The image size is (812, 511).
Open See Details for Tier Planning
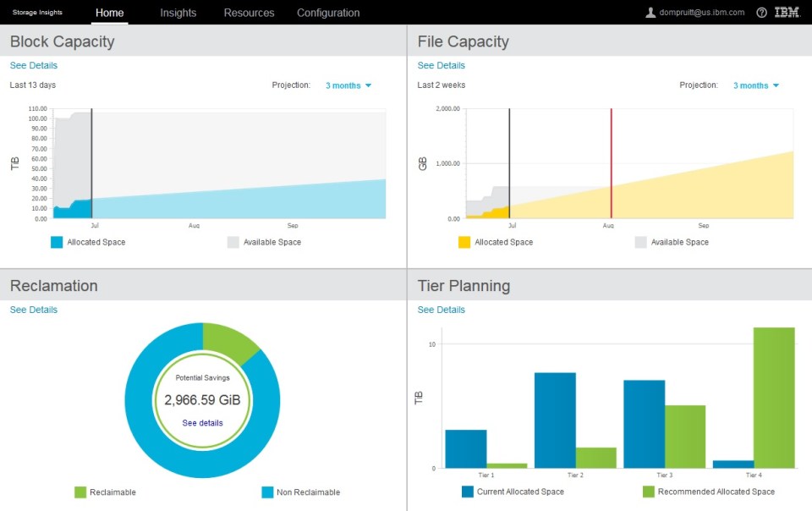click(x=441, y=310)
